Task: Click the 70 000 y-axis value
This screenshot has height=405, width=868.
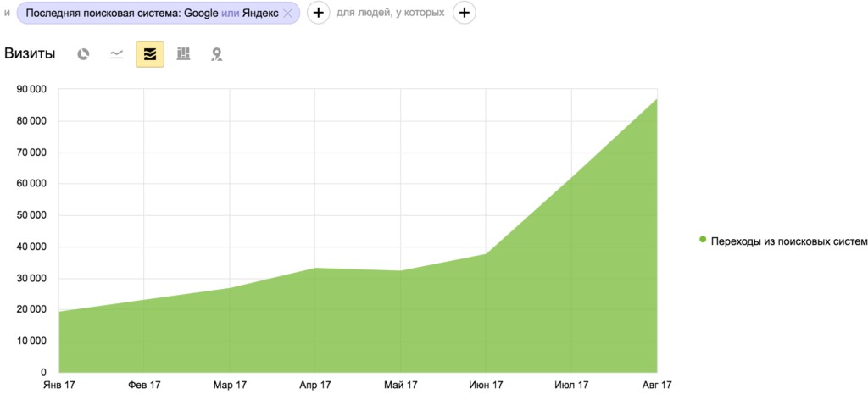Action: coord(31,153)
